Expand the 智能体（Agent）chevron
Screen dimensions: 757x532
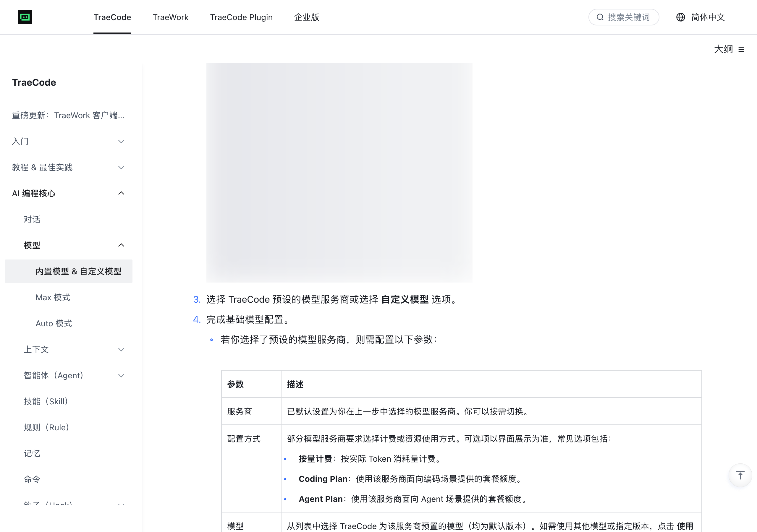121,375
